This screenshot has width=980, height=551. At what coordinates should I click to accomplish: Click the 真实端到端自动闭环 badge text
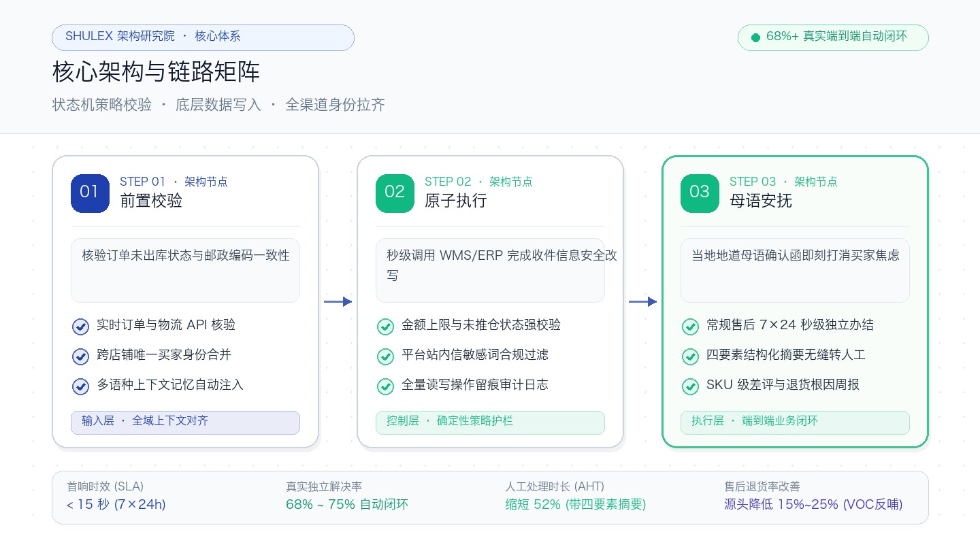pyautogui.click(x=855, y=37)
